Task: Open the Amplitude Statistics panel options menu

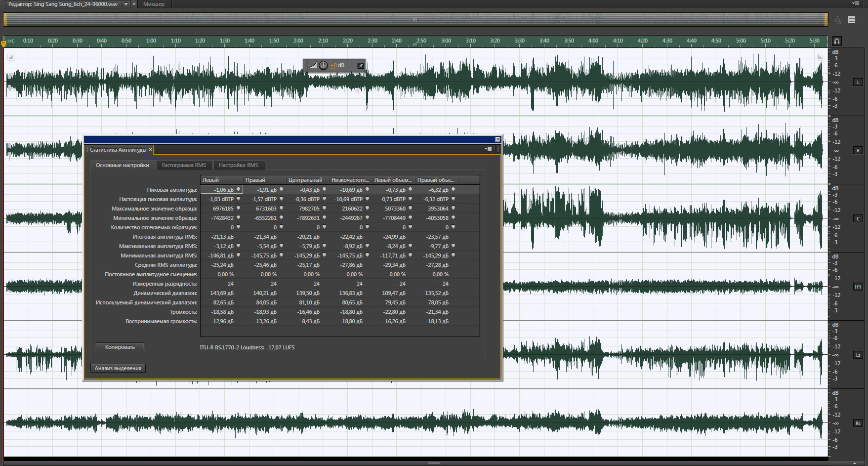Action: [488, 149]
